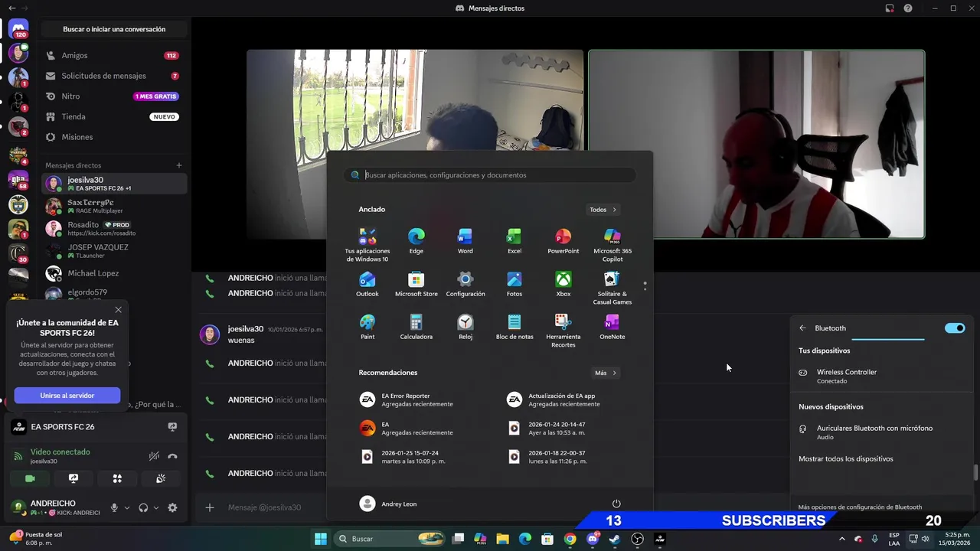The height and width of the screenshot is (551, 980).
Task: Open File Explorer from taskbar
Action: tap(502, 539)
